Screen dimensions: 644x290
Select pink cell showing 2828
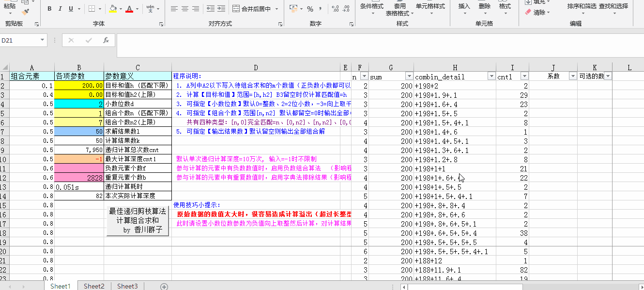pos(79,177)
